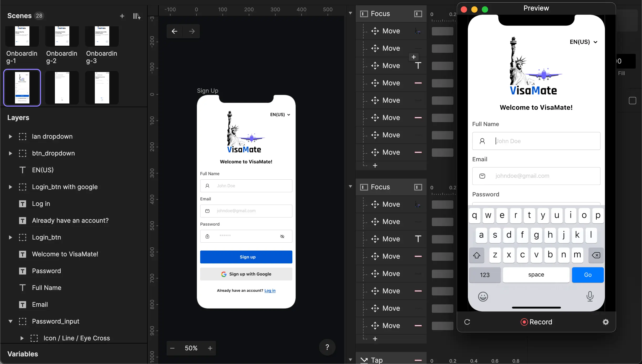Click the Log in link on canvas

[x=270, y=290]
